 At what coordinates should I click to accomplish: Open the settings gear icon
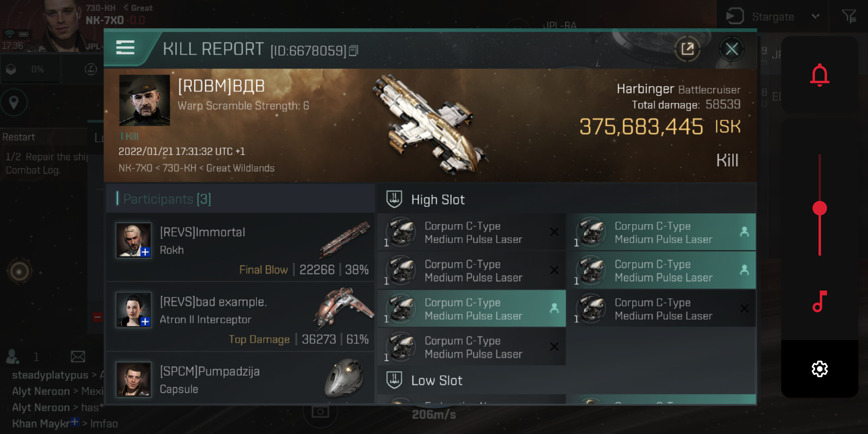tap(819, 368)
